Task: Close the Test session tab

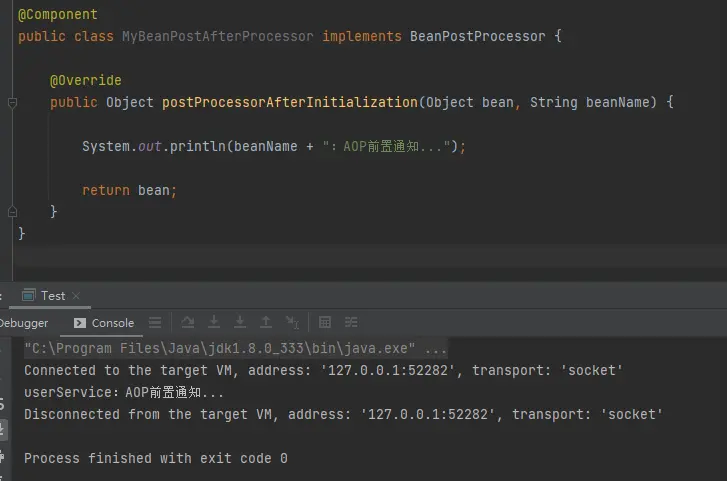Action: [75, 296]
